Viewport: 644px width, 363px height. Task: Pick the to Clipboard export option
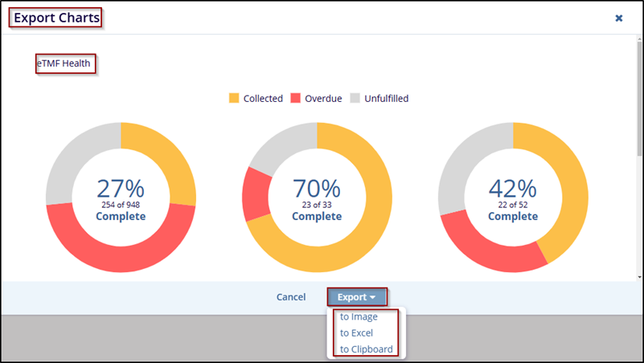coord(366,349)
